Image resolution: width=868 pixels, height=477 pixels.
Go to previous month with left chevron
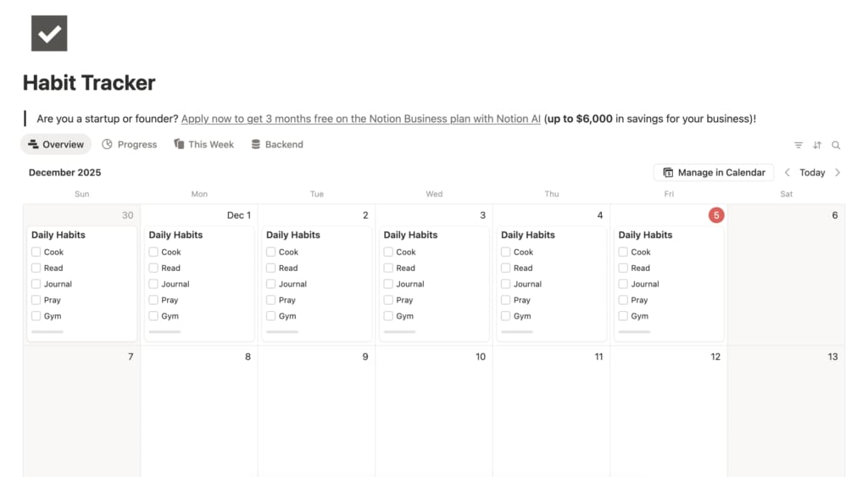pyautogui.click(x=787, y=173)
